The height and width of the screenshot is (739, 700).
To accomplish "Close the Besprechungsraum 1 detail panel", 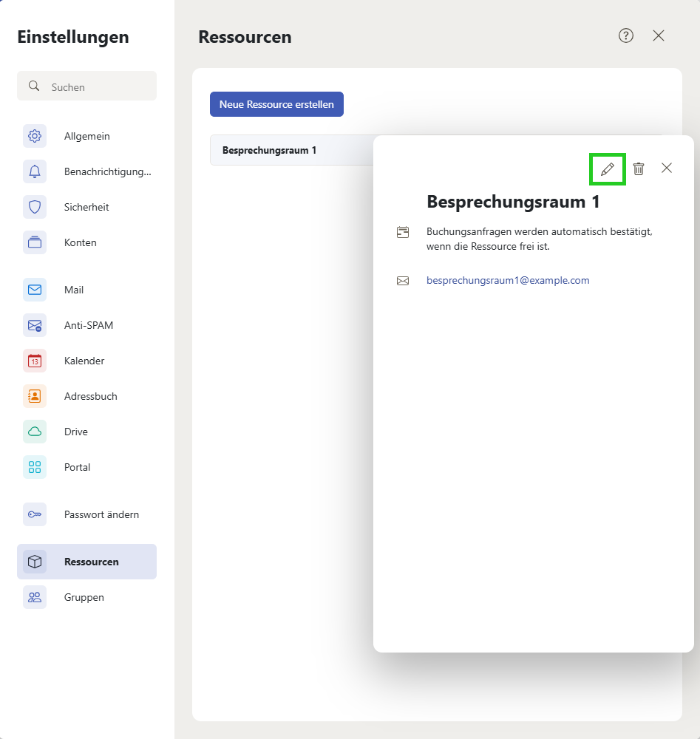I will (x=667, y=168).
